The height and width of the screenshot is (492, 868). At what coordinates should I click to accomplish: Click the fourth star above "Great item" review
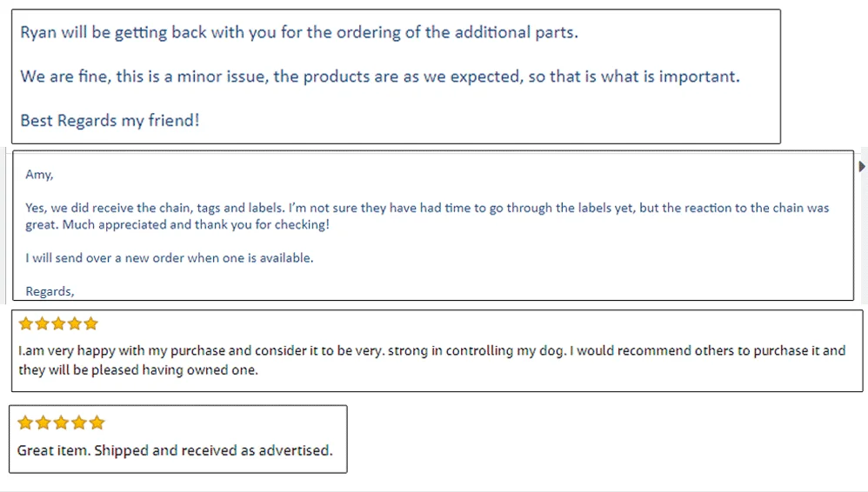click(78, 423)
